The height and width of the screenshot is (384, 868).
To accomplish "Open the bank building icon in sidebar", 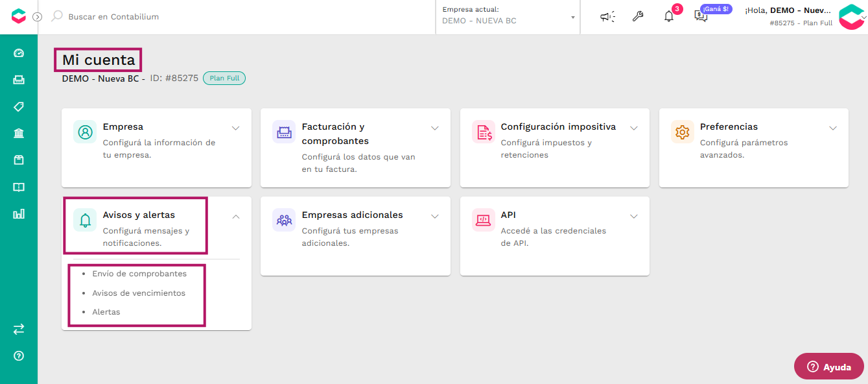I will pos(19,134).
